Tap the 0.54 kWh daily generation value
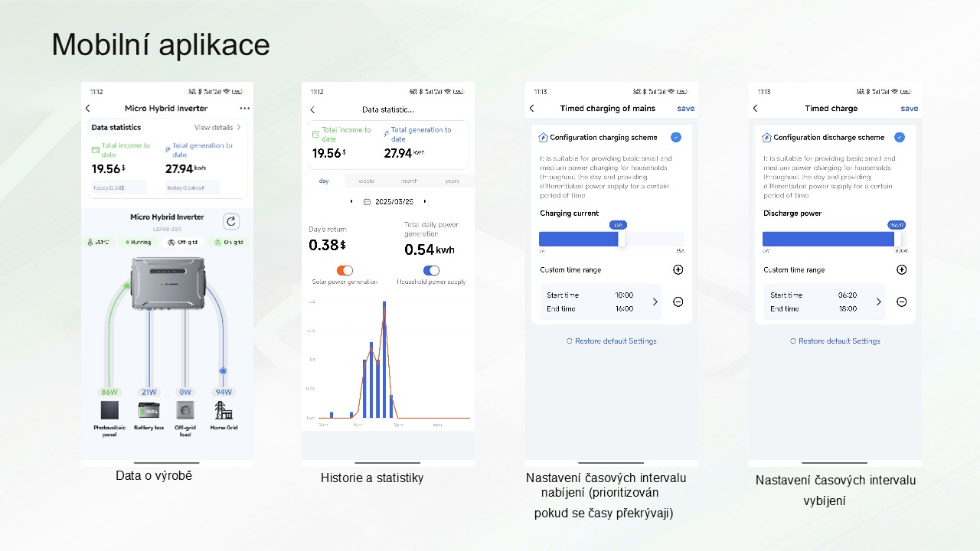 (430, 249)
